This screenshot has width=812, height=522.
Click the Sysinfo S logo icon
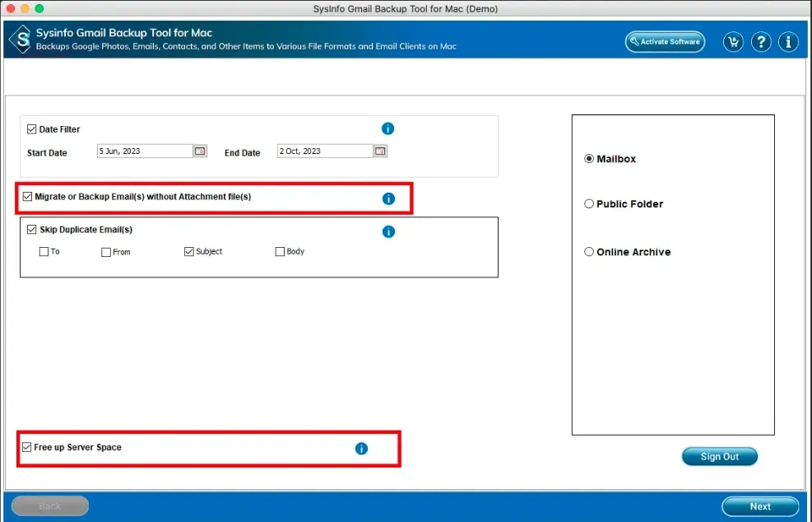click(21, 40)
